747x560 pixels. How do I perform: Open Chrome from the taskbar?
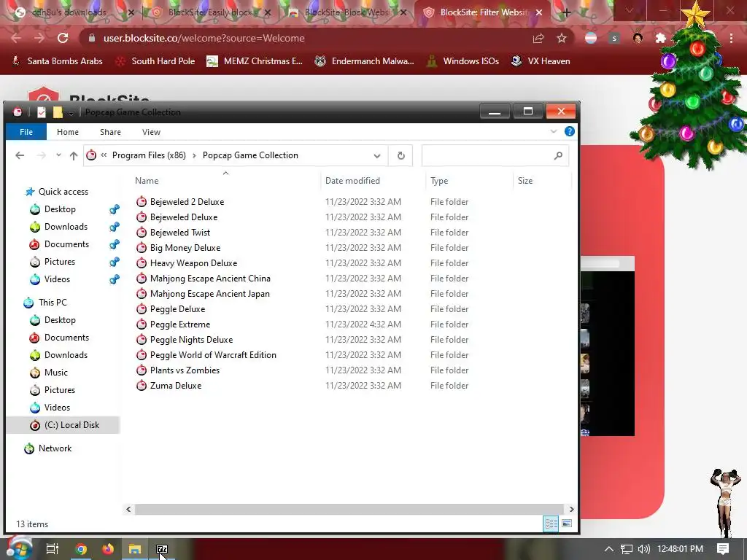point(81,549)
